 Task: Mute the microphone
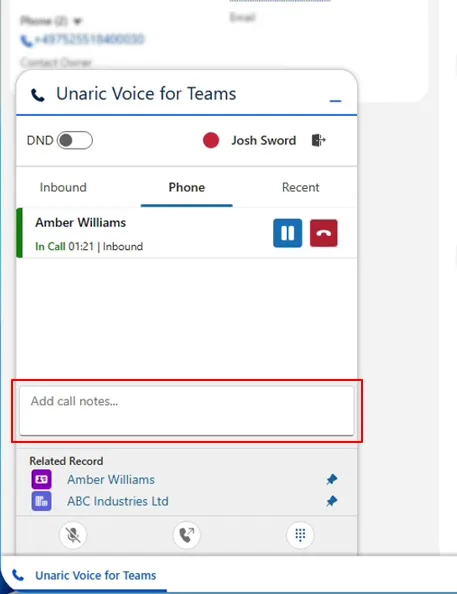point(73,535)
